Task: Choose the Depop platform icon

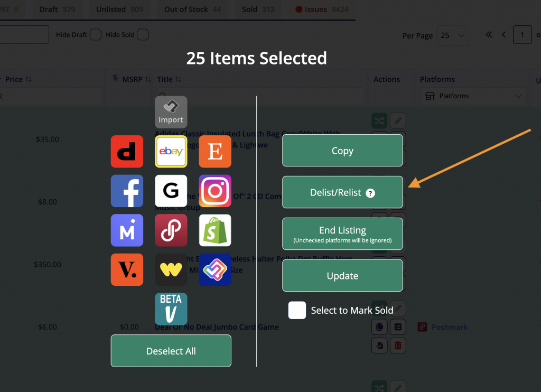Action: (127, 152)
